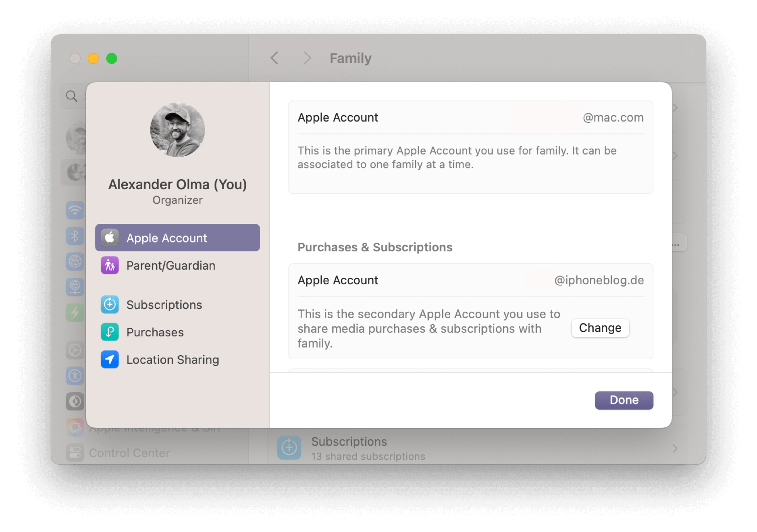
Task: Open the Parent/Guardian section
Action: tap(177, 265)
